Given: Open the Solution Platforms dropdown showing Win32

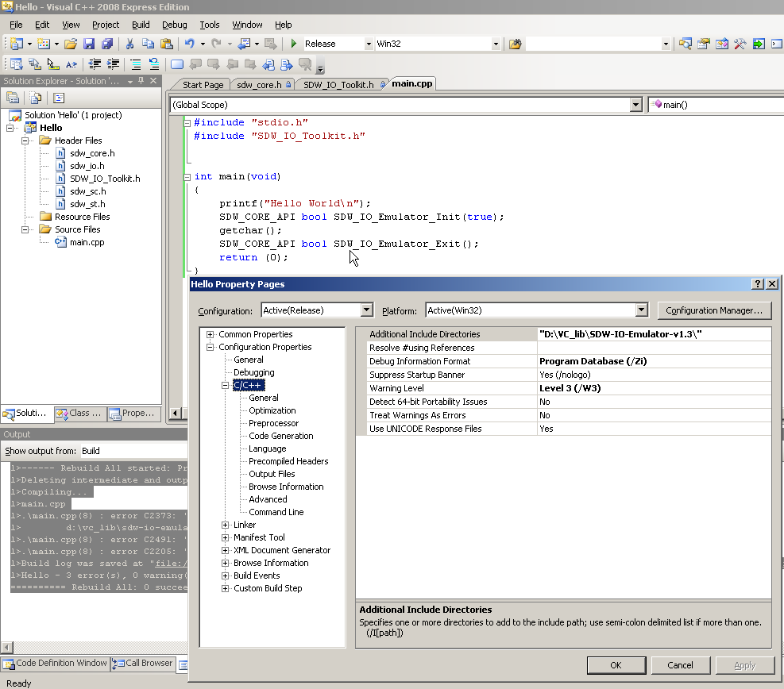Looking at the screenshot, I should coord(496,44).
